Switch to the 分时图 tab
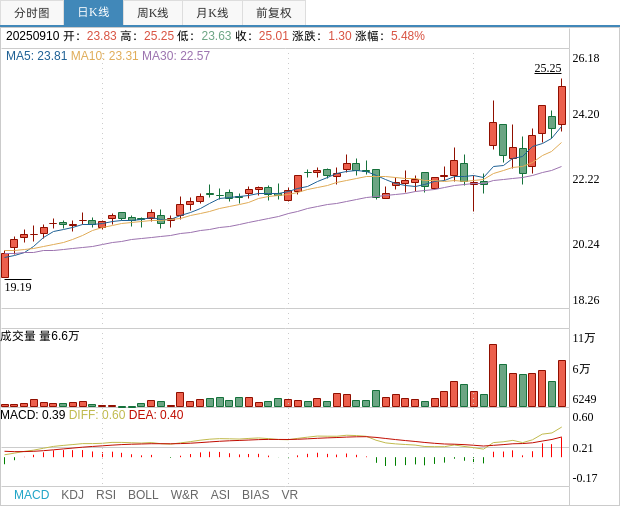The width and height of the screenshot is (620, 506). pos(31,13)
